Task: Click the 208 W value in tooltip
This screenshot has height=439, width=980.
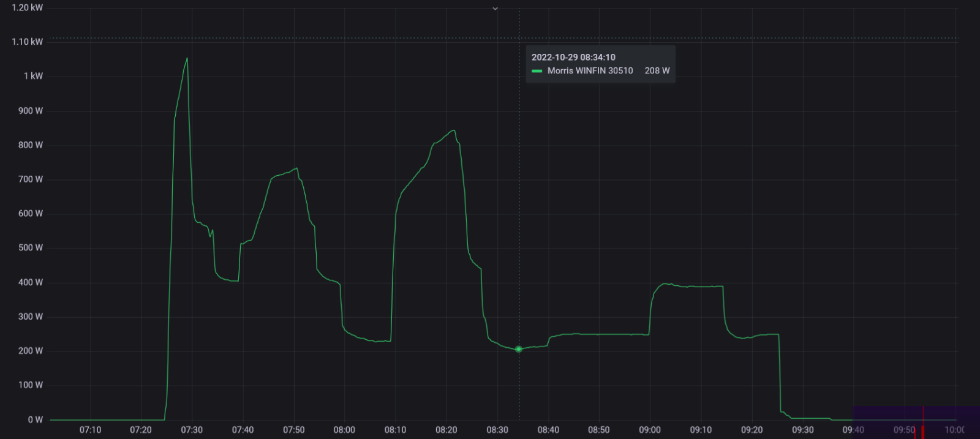Action: click(657, 70)
